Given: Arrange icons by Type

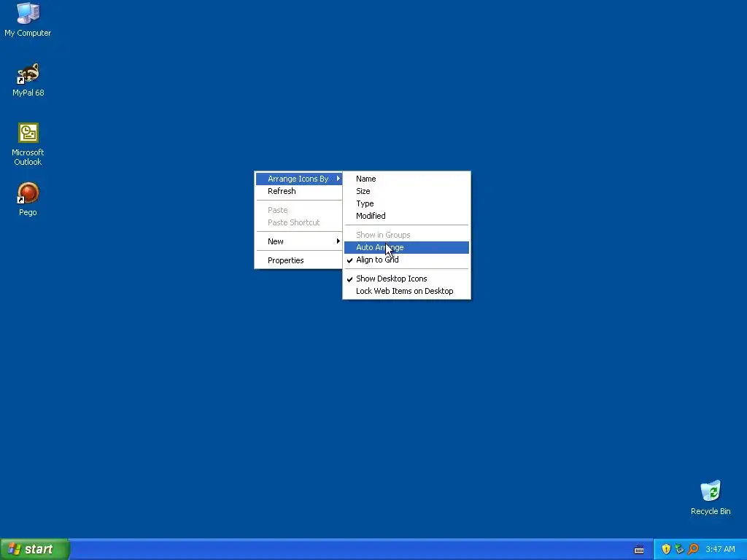Looking at the screenshot, I should tap(406, 203).
